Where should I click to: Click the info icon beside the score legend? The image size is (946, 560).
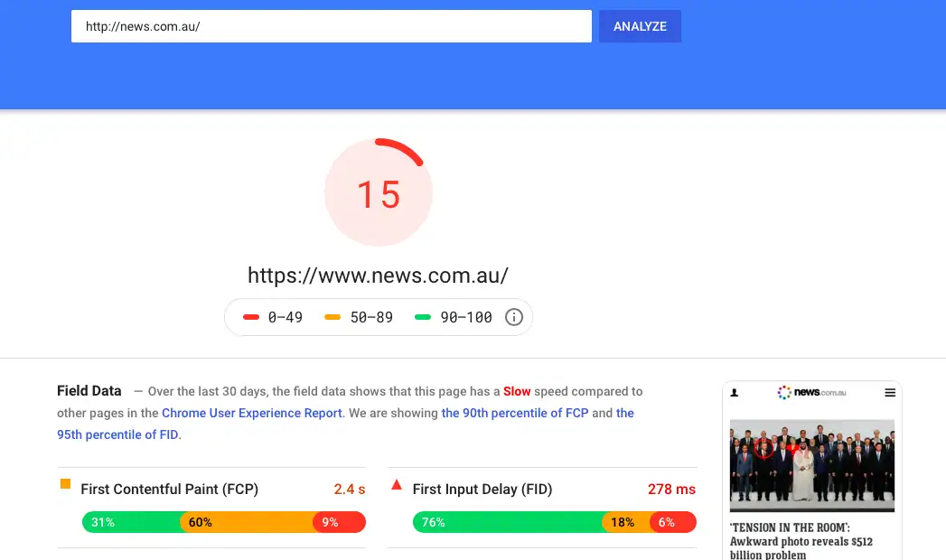[513, 317]
